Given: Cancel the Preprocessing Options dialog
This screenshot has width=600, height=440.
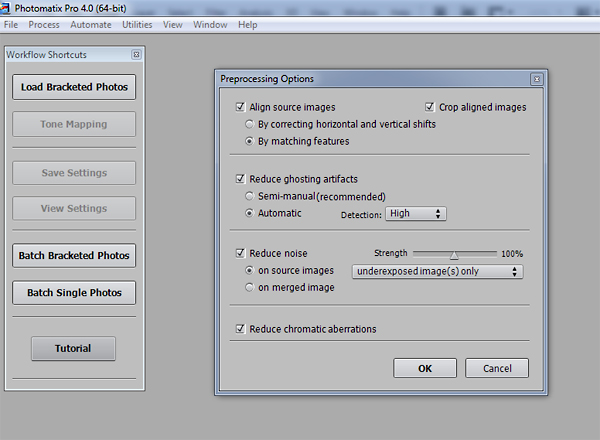Looking at the screenshot, I should coord(497,368).
